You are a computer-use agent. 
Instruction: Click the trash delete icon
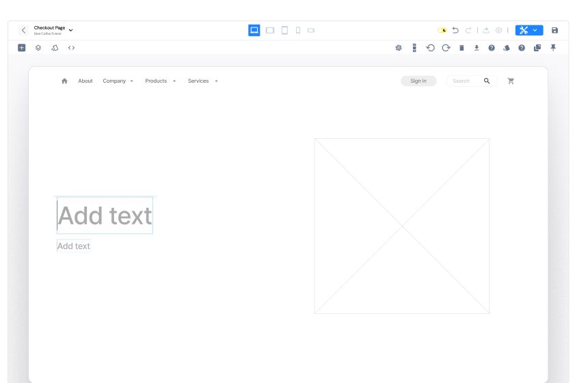[x=462, y=48]
